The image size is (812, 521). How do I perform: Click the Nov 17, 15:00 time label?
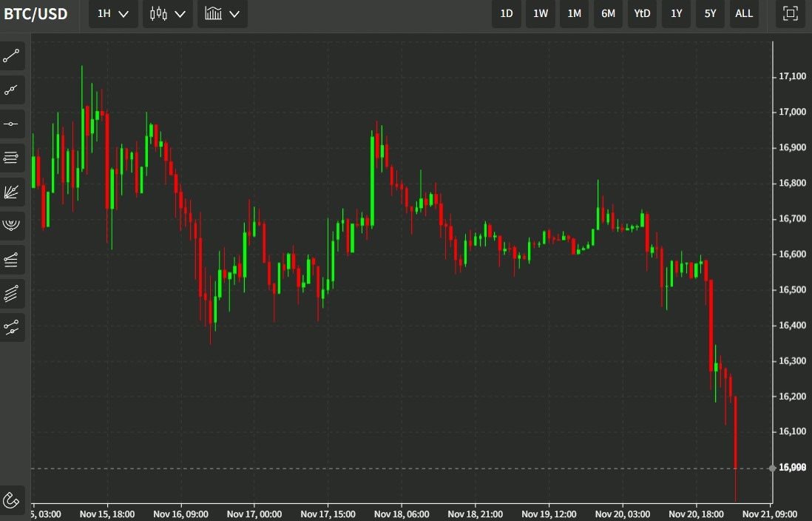click(x=328, y=514)
